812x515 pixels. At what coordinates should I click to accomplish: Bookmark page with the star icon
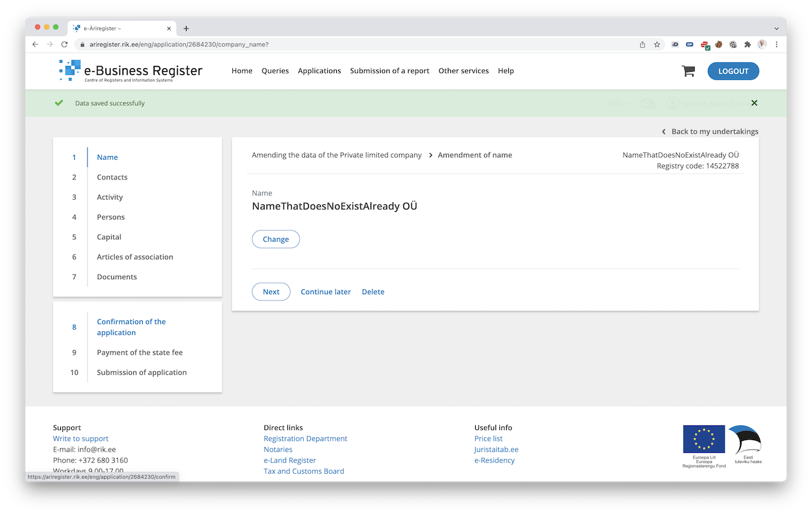(x=657, y=44)
